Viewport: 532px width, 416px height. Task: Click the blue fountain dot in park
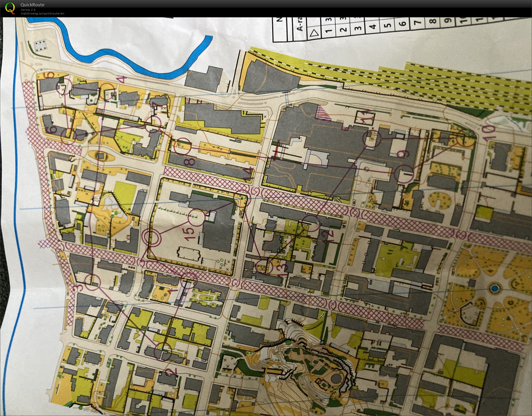[x=494, y=288]
